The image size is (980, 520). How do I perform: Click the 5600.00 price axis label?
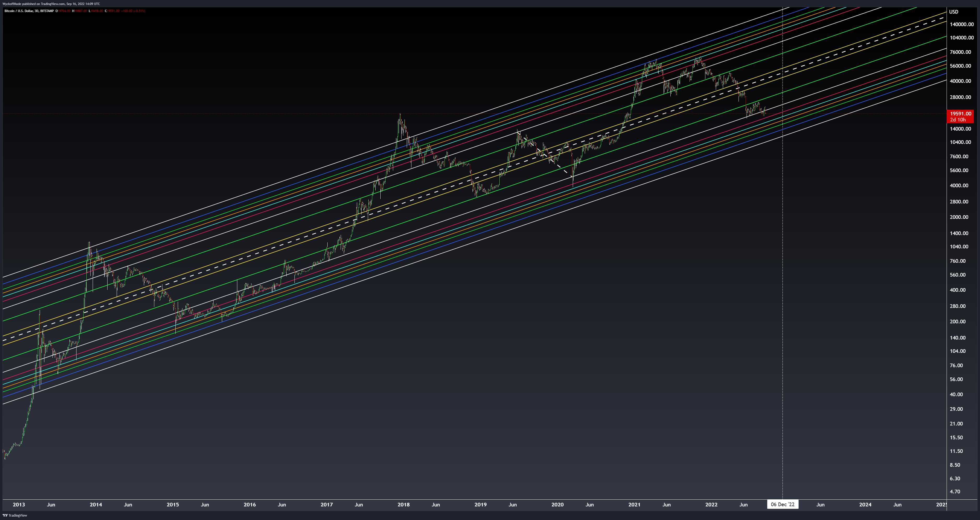959,171
